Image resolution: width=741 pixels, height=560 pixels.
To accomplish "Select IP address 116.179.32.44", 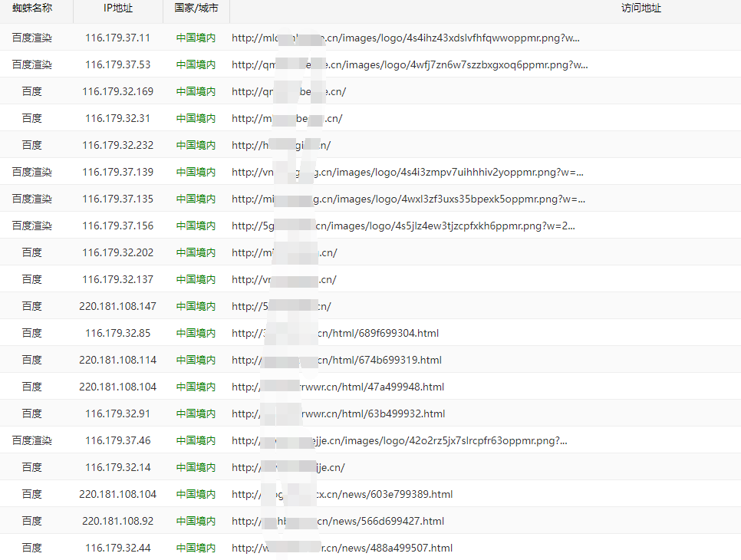I will pos(117,548).
